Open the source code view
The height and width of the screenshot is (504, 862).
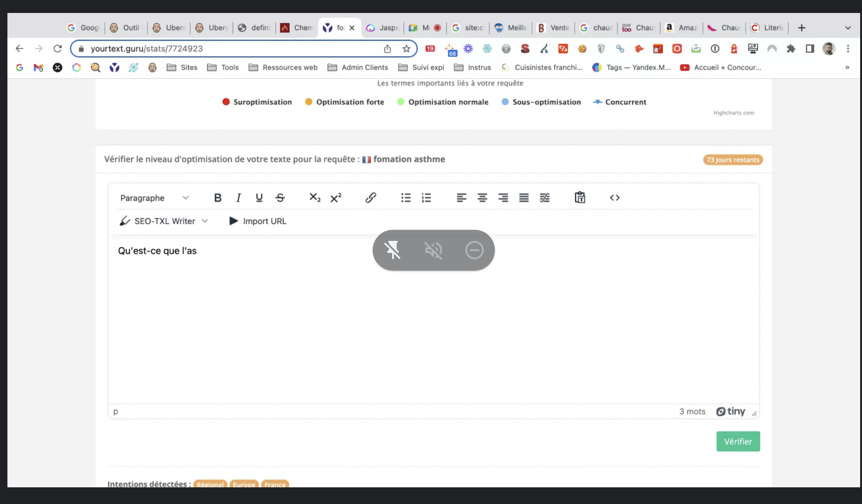click(x=615, y=198)
